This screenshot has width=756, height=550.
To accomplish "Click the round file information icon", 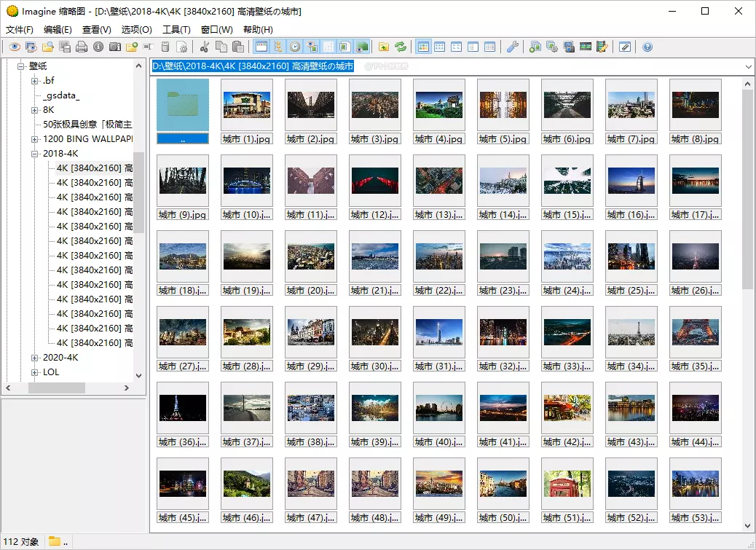I will click(98, 47).
